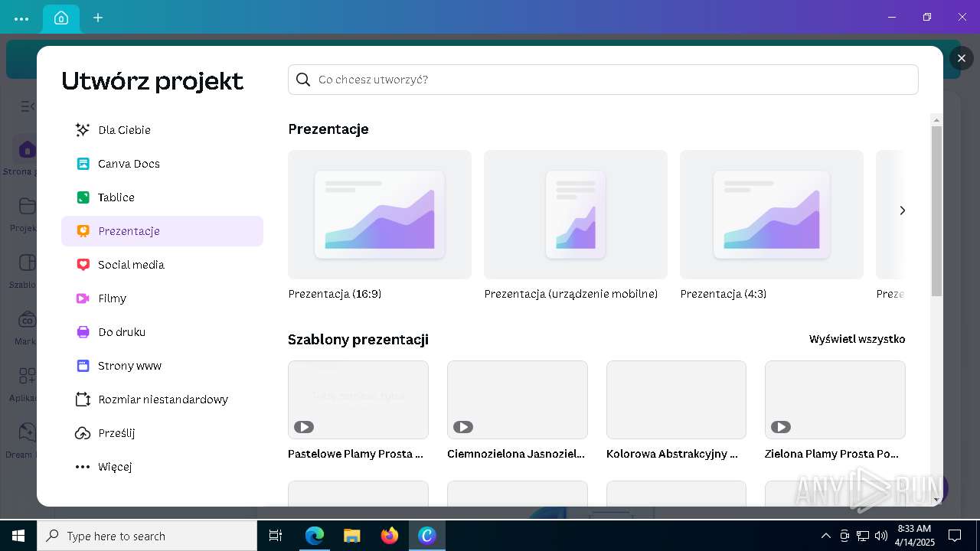980x551 pixels.
Task: Create a Prezentacja (urządzenie mobilne) design
Action: click(576, 214)
